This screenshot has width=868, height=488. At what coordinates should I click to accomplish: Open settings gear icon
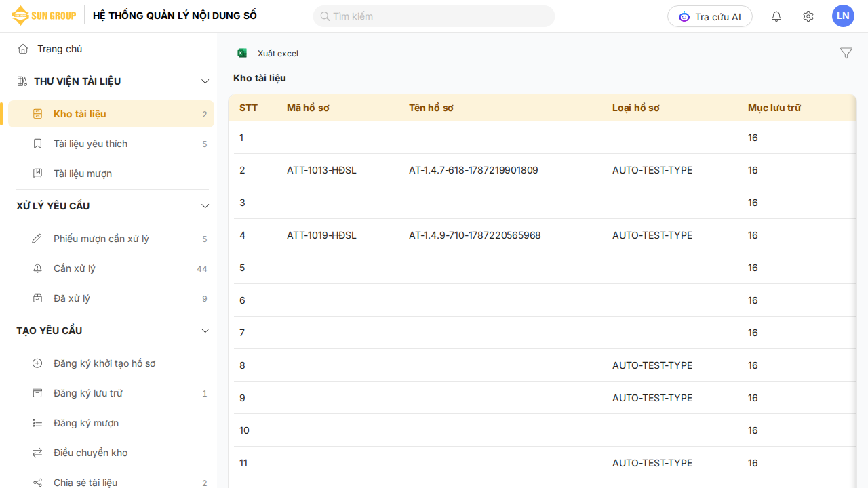coord(808,16)
